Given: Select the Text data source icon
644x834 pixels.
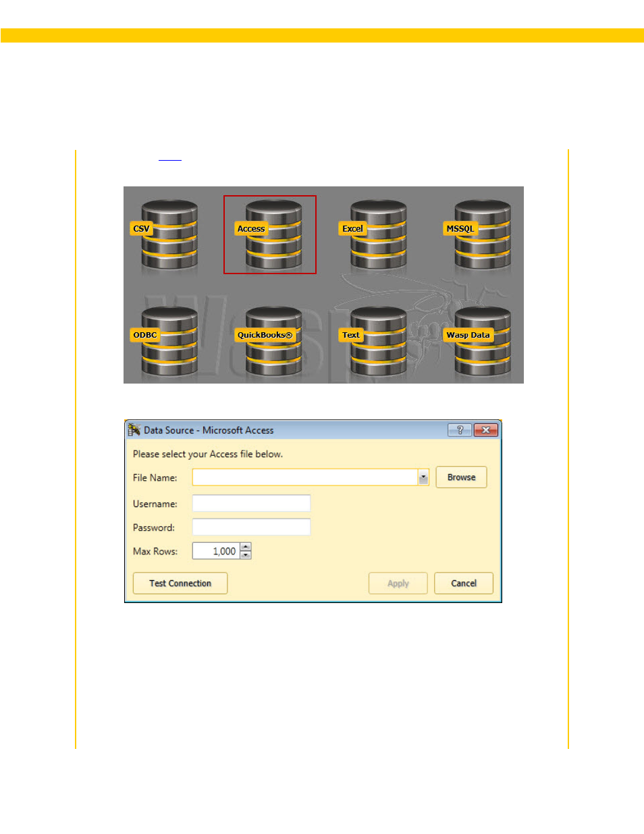Looking at the screenshot, I should click(373, 341).
